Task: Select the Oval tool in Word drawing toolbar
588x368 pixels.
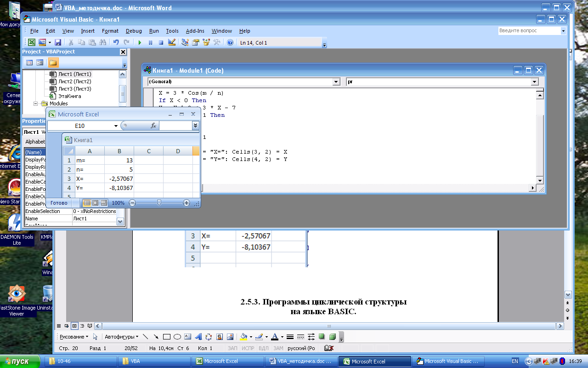Action: (177, 337)
